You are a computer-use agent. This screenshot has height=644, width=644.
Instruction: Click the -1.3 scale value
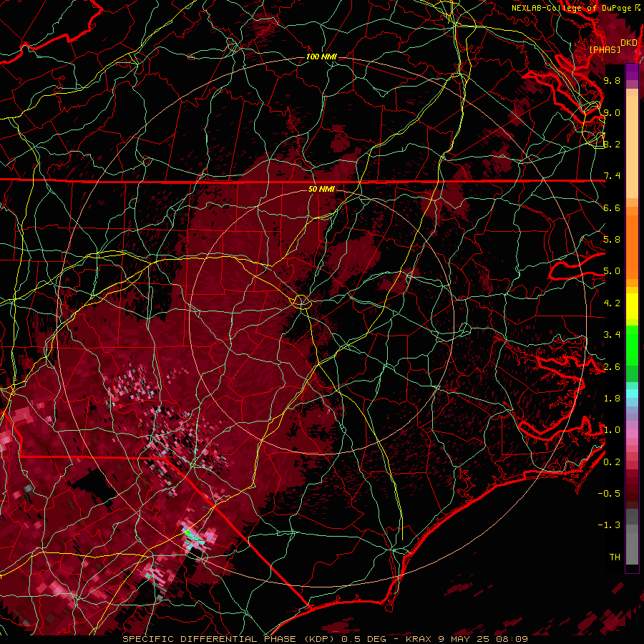tap(609, 525)
